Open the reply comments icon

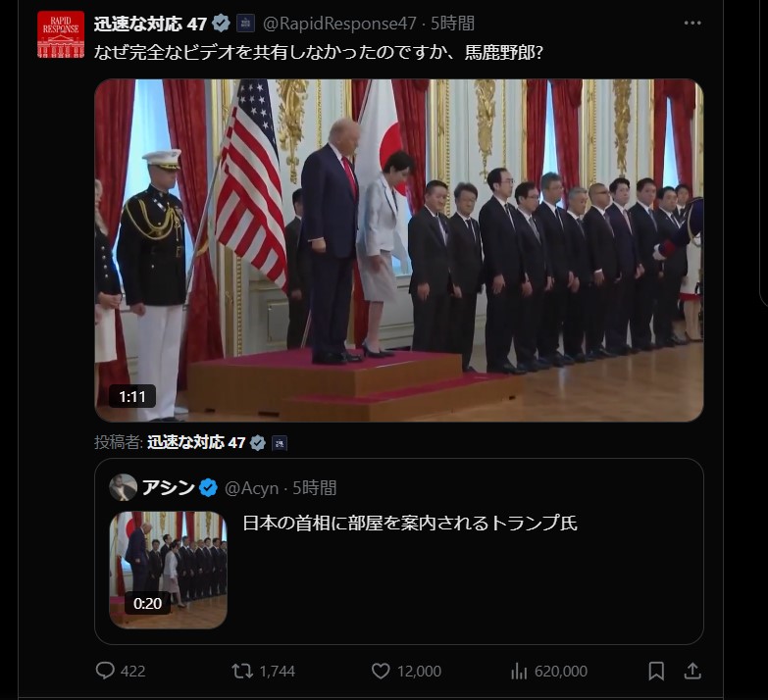pyautogui.click(x=105, y=671)
